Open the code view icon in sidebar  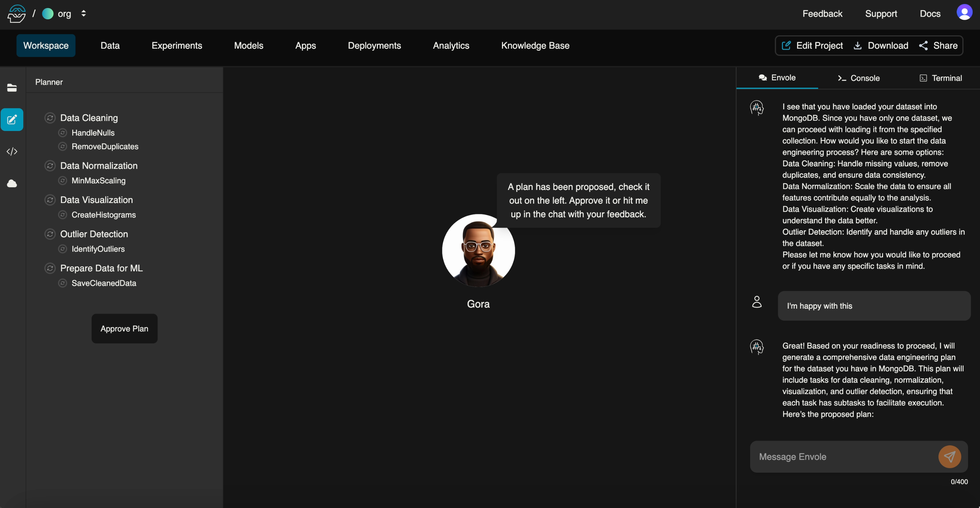(12, 152)
